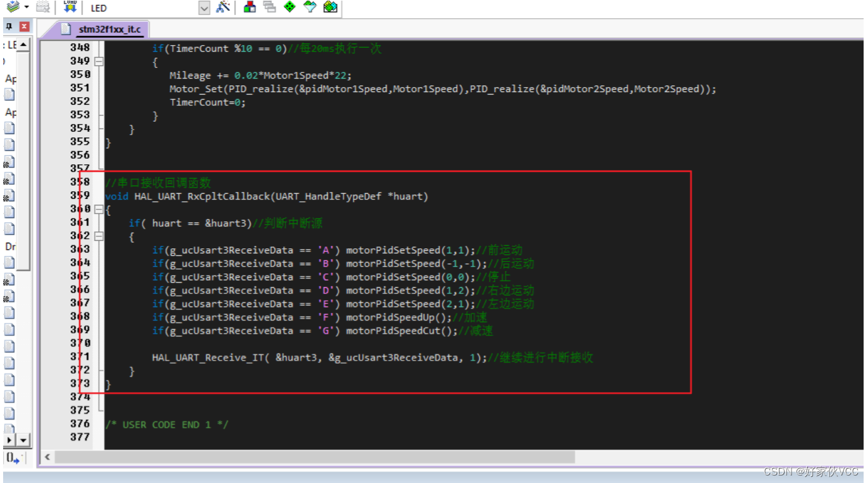Open Options for Target magic wand icon

pyautogui.click(x=223, y=7)
